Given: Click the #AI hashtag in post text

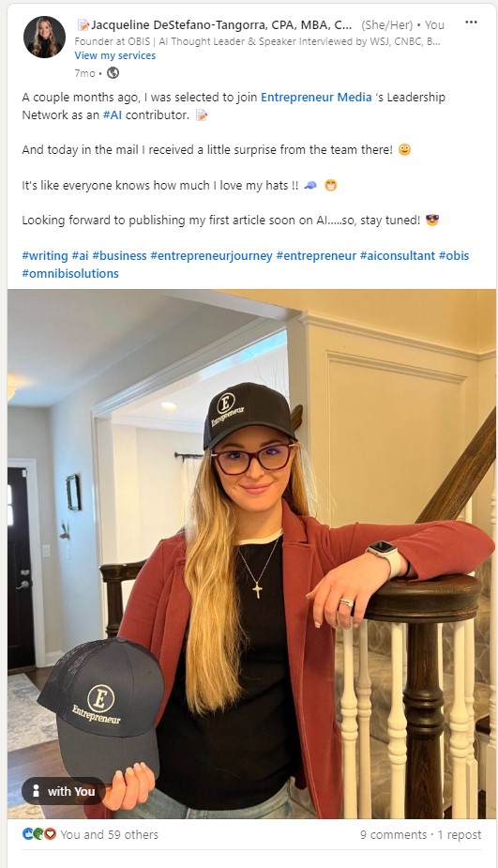Looking at the screenshot, I should click(113, 115).
